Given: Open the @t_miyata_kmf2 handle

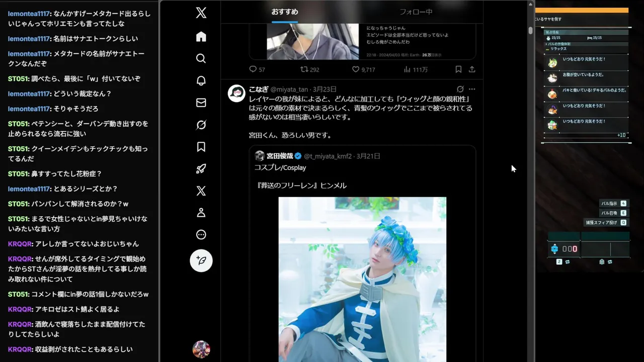Looking at the screenshot, I should (328, 156).
